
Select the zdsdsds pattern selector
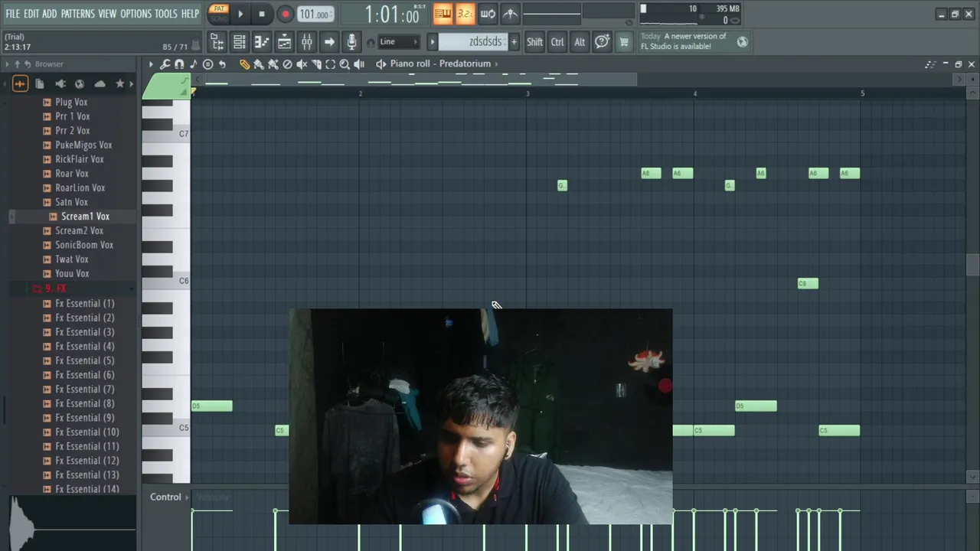[473, 42]
